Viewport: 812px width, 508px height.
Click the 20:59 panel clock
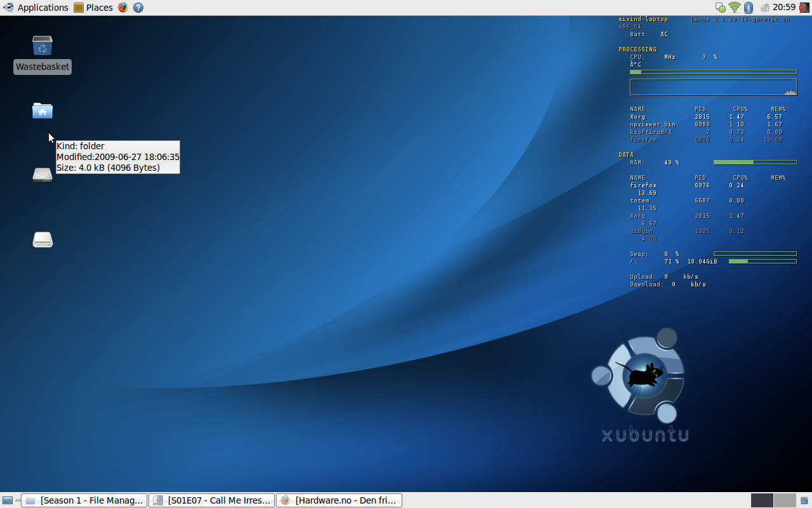[784, 8]
